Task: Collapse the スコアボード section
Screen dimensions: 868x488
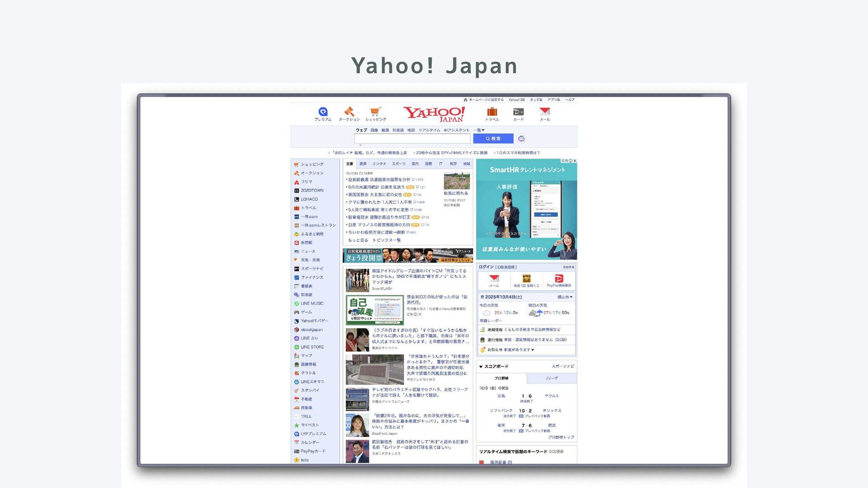Action: [x=481, y=366]
